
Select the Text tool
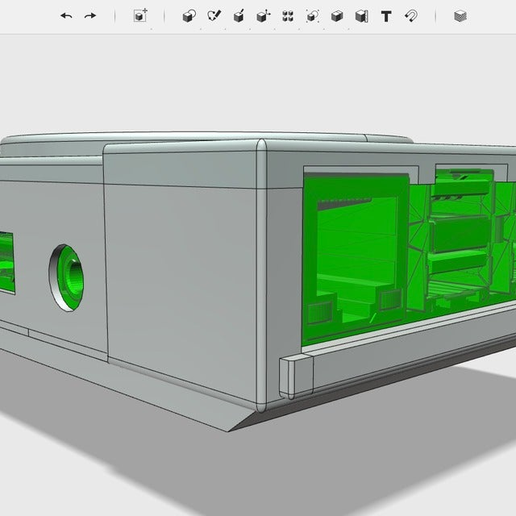click(386, 16)
